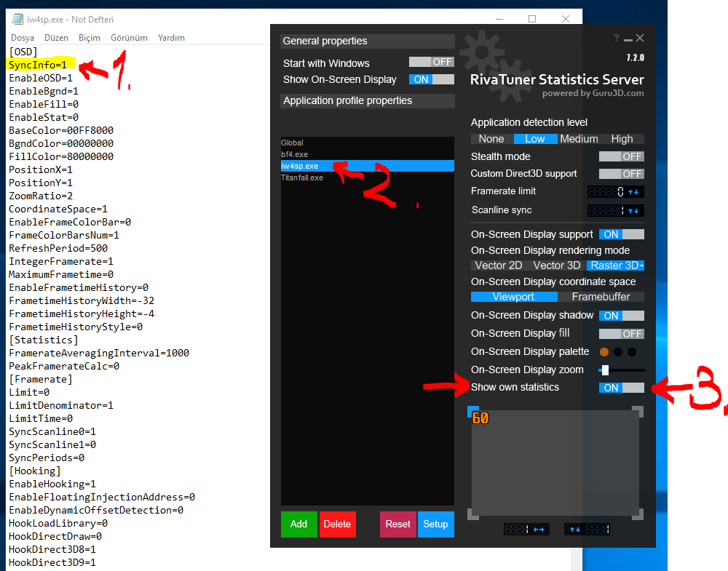Click the EnableHooking=1 line in Notepad

pyautogui.click(x=52, y=484)
